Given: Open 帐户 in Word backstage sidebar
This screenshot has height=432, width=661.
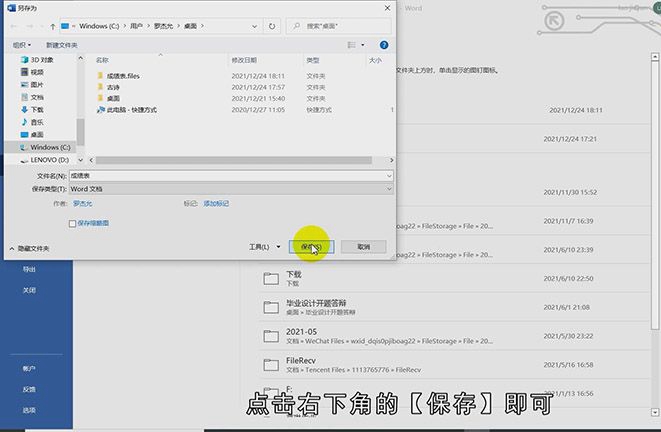Looking at the screenshot, I should tap(29, 369).
